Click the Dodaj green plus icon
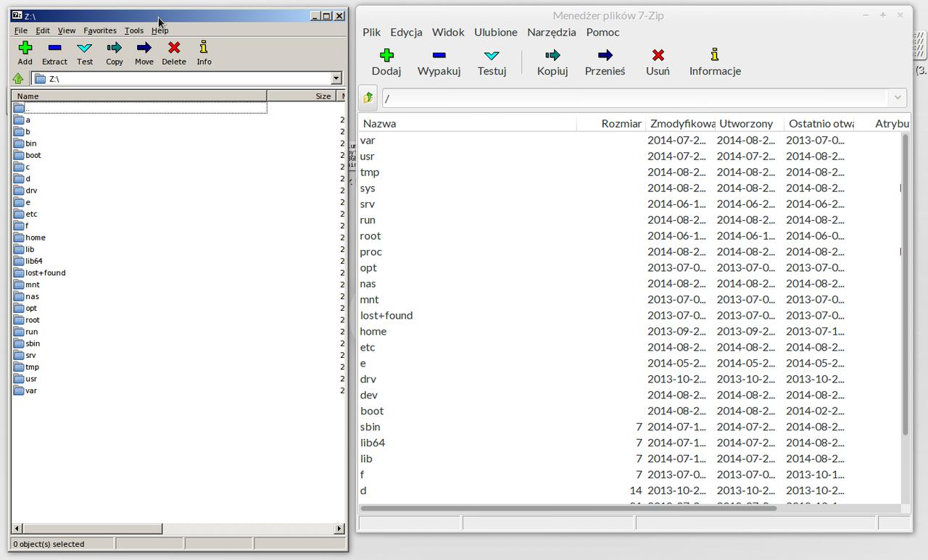This screenshot has height=560, width=928. (386, 56)
